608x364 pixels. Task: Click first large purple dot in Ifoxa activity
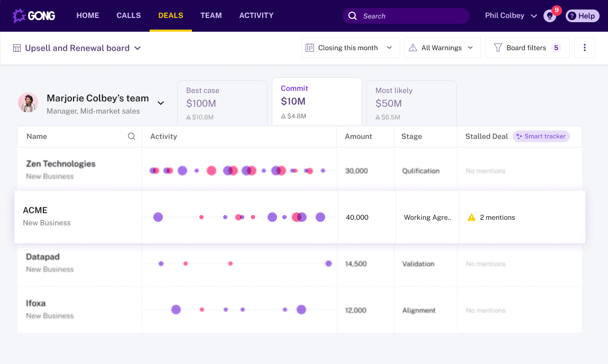[176, 310]
